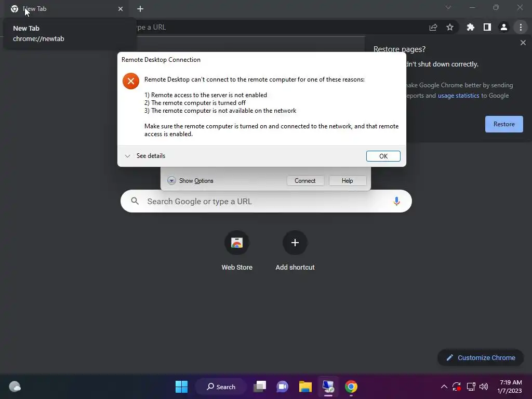The image size is (532, 399).
Task: Open Chrome three-dot menu
Action: [521, 27]
